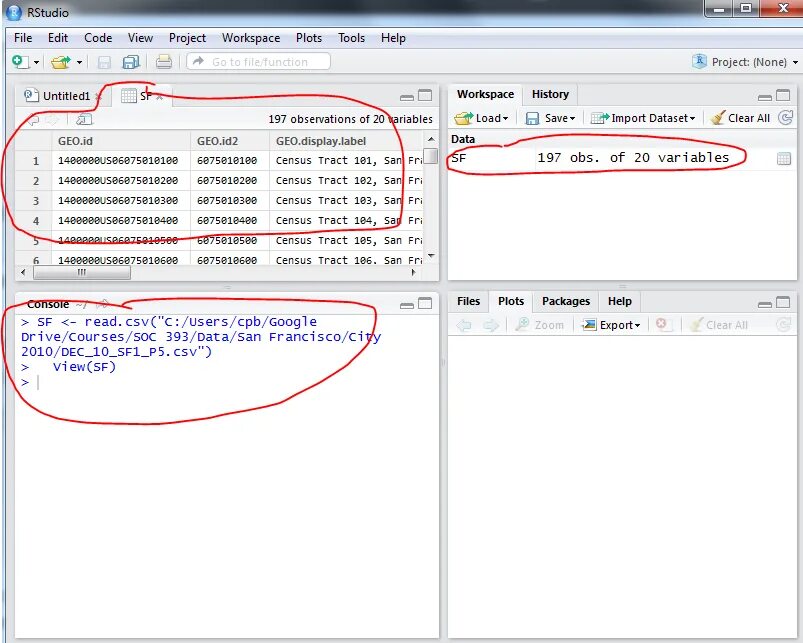
Task: Click the Zoom plot button
Action: point(540,325)
